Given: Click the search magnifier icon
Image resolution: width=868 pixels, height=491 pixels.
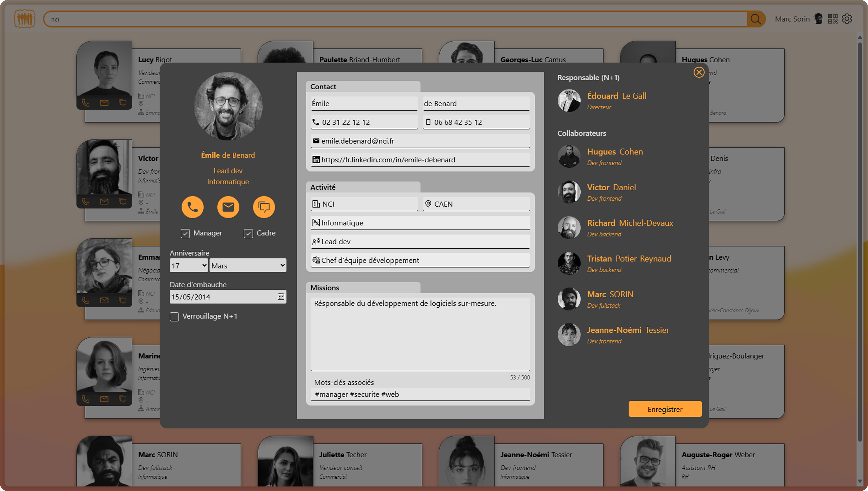Looking at the screenshot, I should click(x=756, y=19).
